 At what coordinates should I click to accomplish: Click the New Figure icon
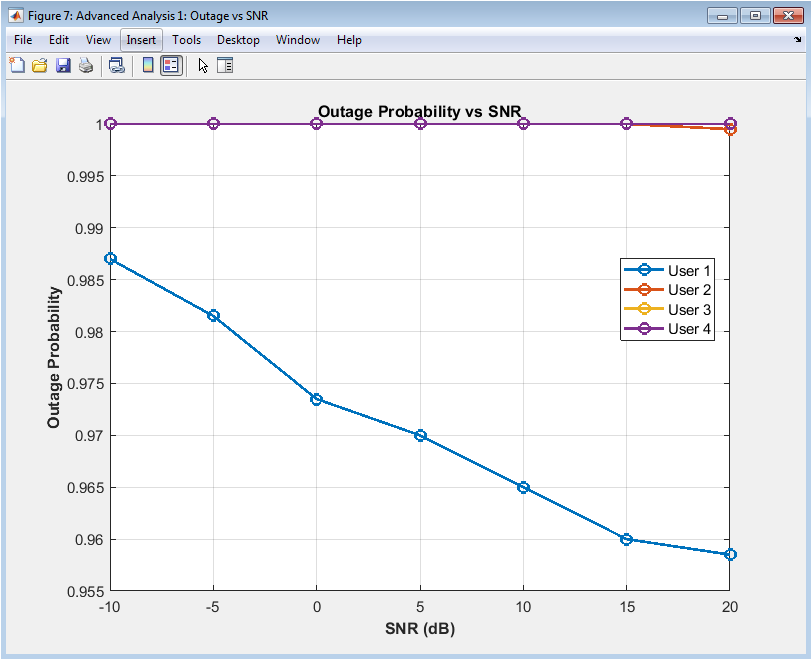pos(17,65)
